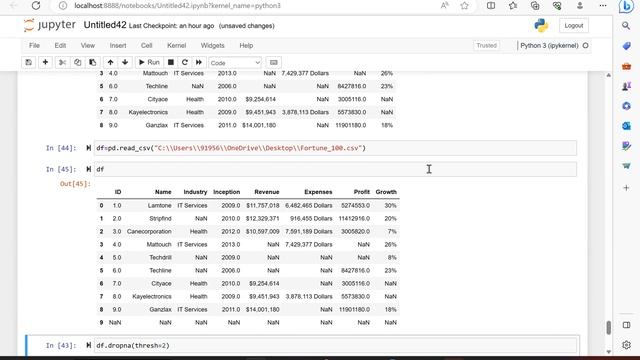Click the scrollbar up arrow

(x=608, y=76)
